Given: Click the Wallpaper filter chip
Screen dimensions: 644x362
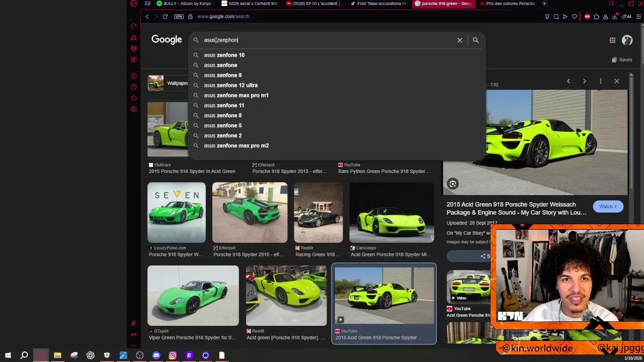Looking at the screenshot, I should tap(168, 83).
